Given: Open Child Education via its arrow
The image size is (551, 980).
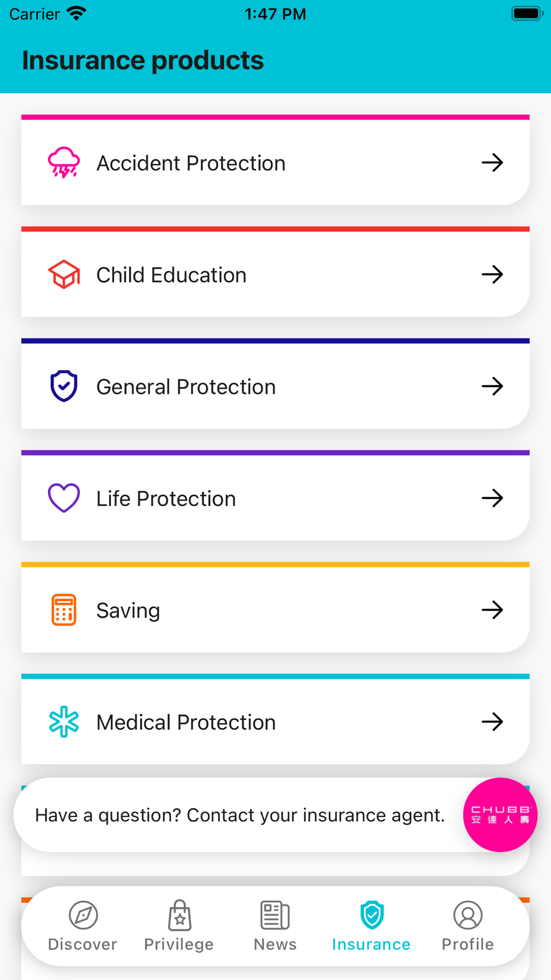Looking at the screenshot, I should click(492, 274).
